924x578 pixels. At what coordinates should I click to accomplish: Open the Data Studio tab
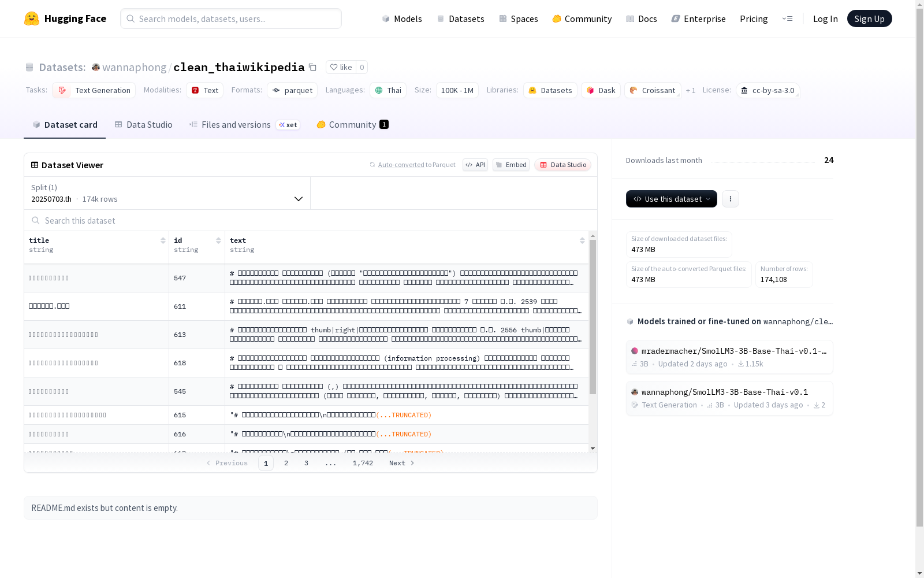(x=143, y=125)
